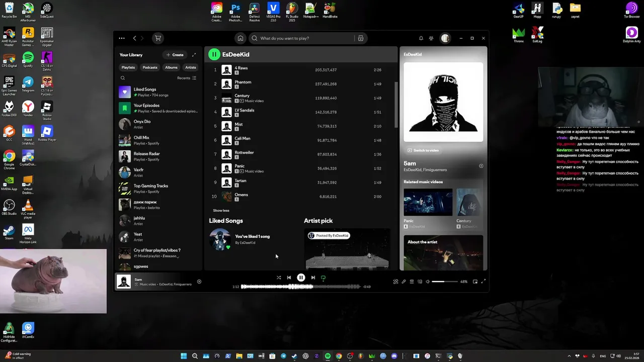
Task: Add 5am to playlist in Now Playing panel
Action: [481, 166]
